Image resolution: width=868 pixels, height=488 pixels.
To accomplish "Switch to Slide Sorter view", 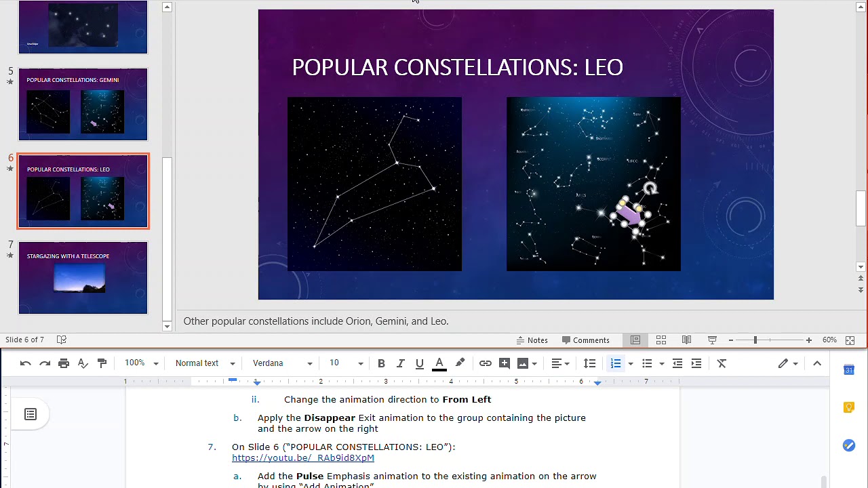I will [x=661, y=340].
